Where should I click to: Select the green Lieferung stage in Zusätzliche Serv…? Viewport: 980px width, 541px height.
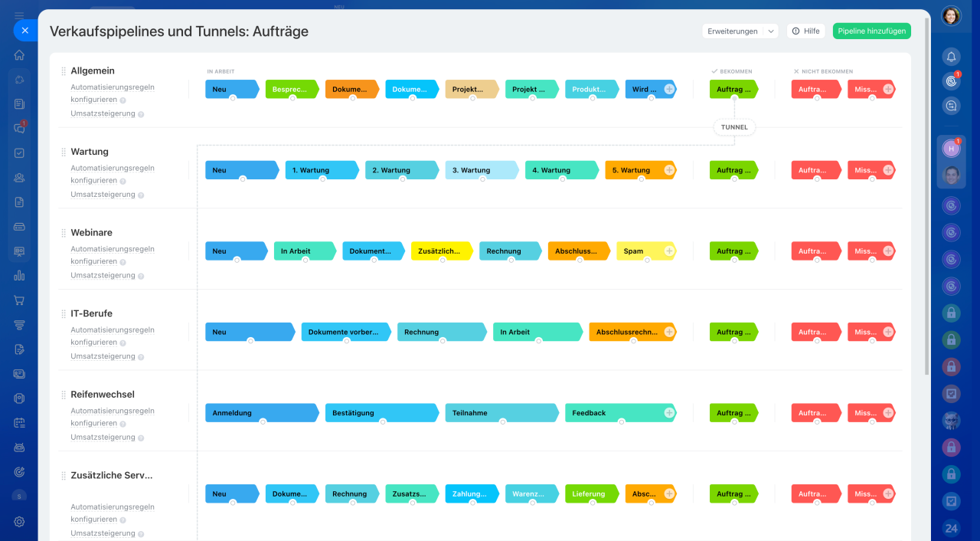pyautogui.click(x=592, y=493)
